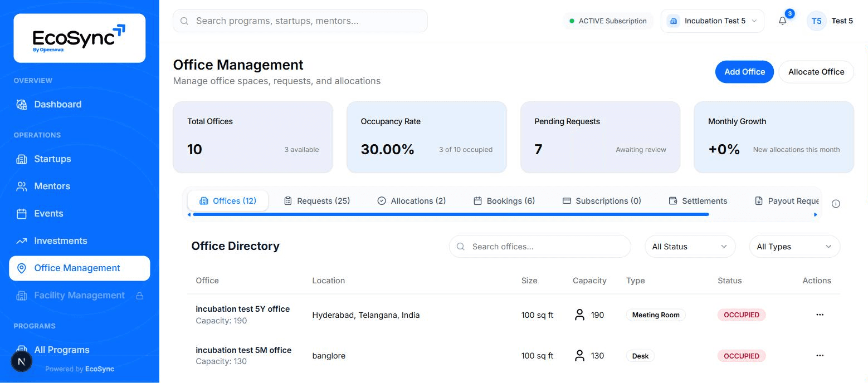The image size is (868, 383).
Task: Click the T5 user avatar
Action: coord(816,21)
